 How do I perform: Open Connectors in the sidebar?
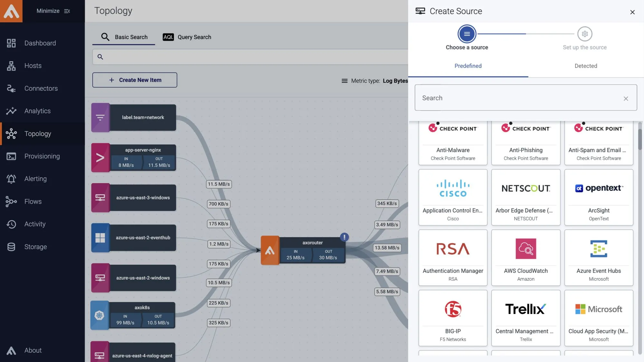coord(11,88)
